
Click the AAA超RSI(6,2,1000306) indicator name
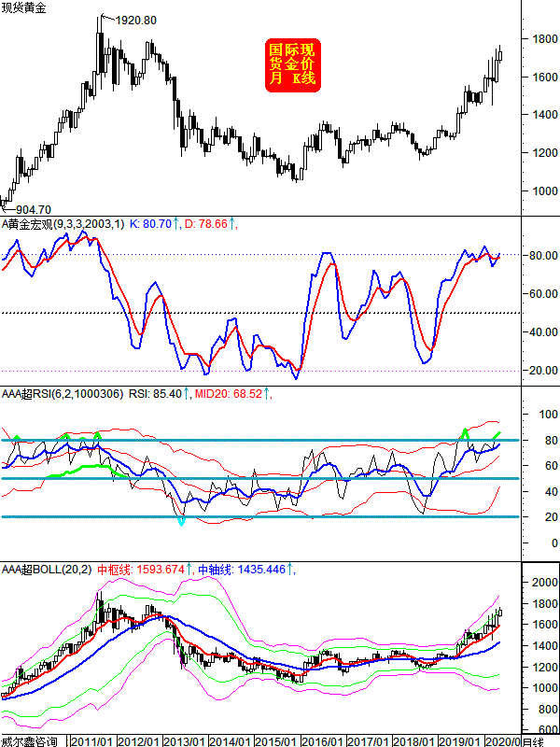pyautogui.click(x=63, y=394)
